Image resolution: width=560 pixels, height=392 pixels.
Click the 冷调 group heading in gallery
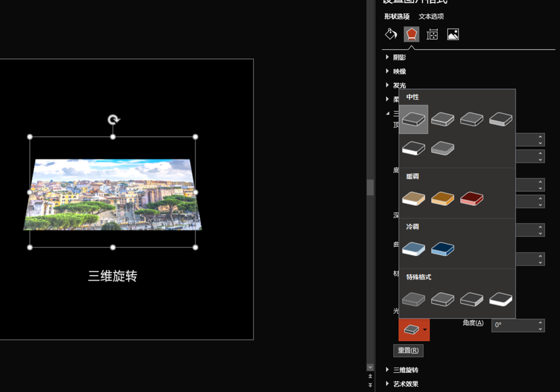coord(413,227)
